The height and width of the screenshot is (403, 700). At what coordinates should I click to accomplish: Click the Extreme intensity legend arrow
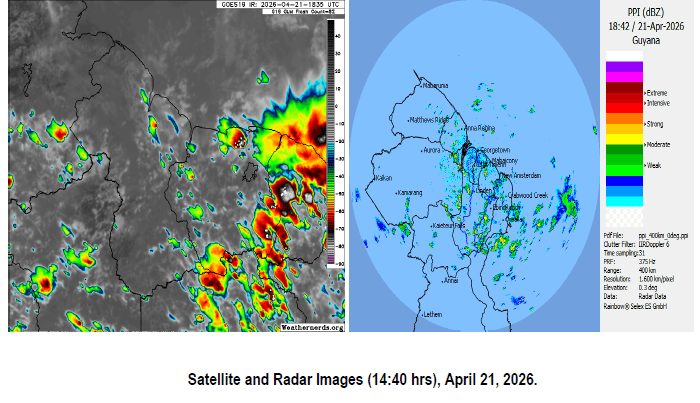(x=647, y=91)
